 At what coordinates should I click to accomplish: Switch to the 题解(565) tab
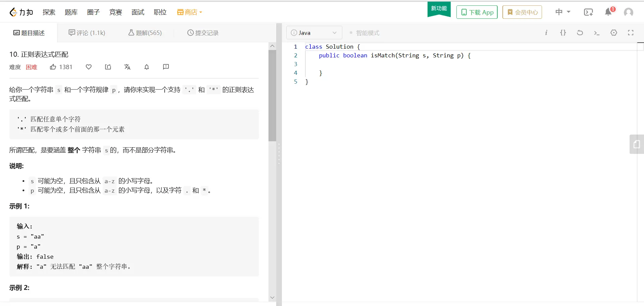[145, 33]
